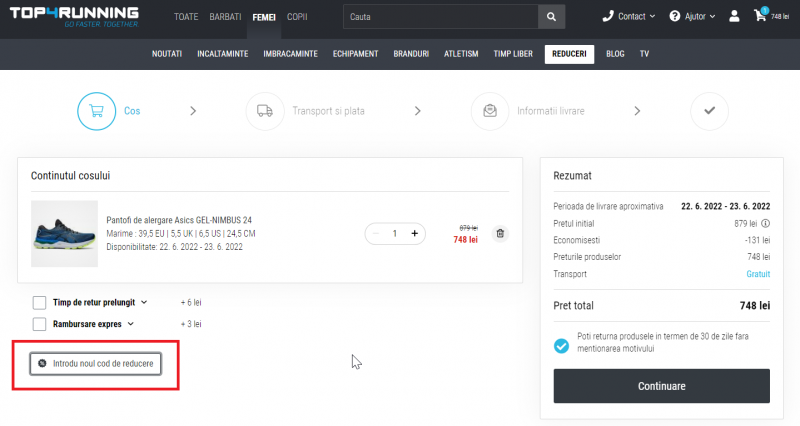Screen dimensions: 800x426
Task: Open the user account icon
Action: (734, 16)
